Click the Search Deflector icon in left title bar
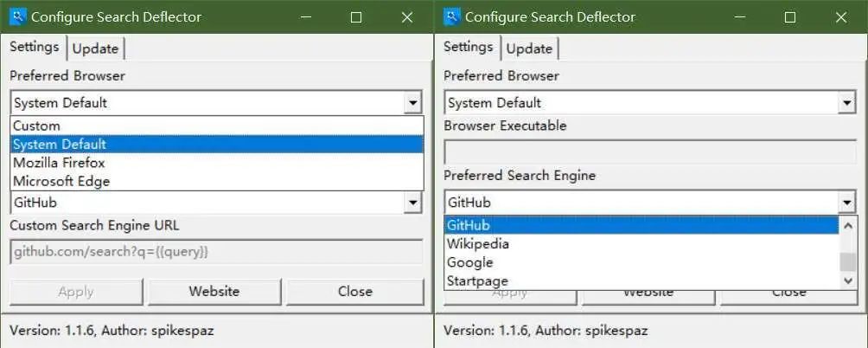Viewport: 868px width, 348px height. click(x=17, y=16)
